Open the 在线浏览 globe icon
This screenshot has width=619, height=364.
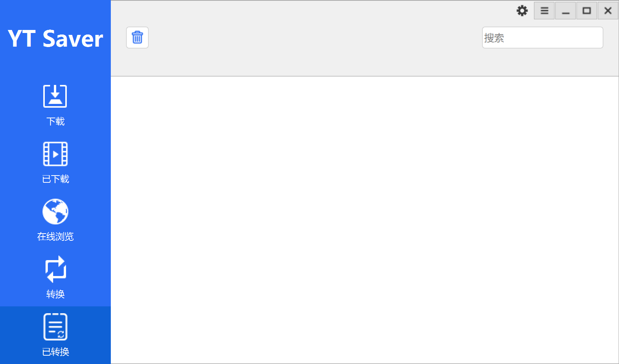tap(55, 212)
